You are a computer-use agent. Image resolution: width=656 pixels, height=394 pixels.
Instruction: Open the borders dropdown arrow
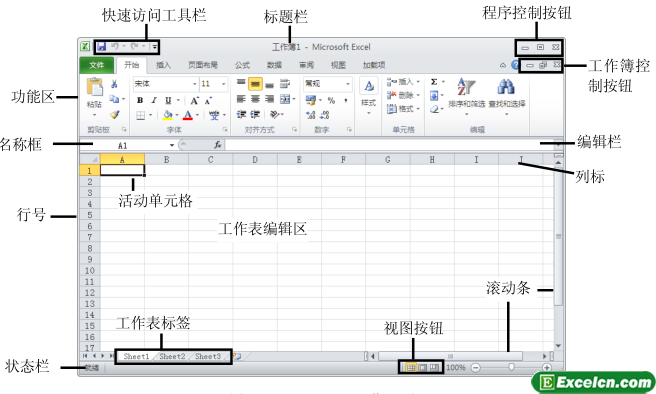point(150,115)
